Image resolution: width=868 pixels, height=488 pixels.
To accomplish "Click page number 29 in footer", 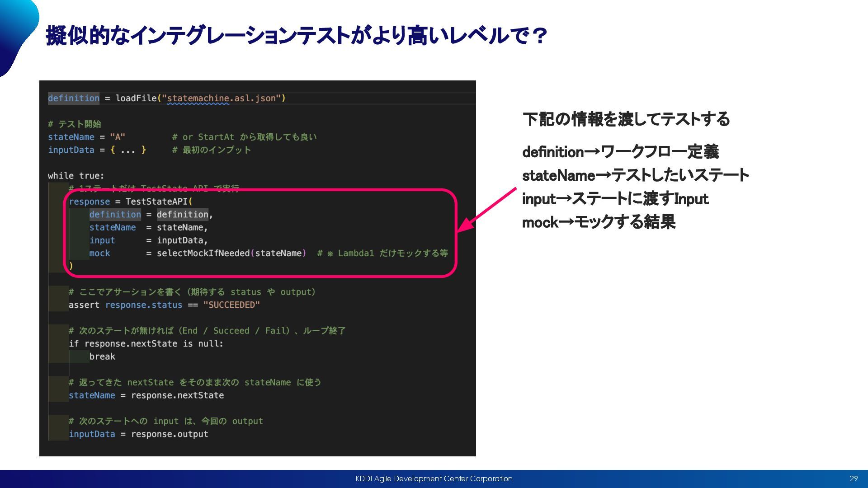I will point(853,479).
